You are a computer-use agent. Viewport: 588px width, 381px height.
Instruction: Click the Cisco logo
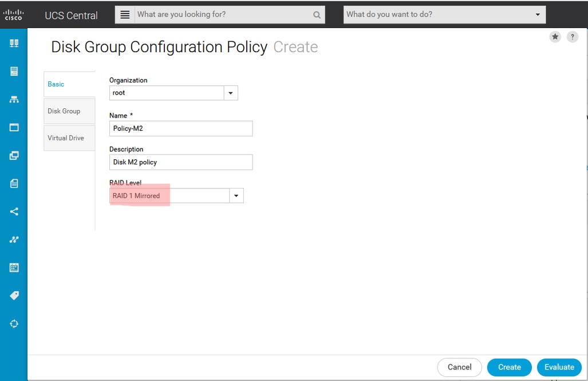14,15
